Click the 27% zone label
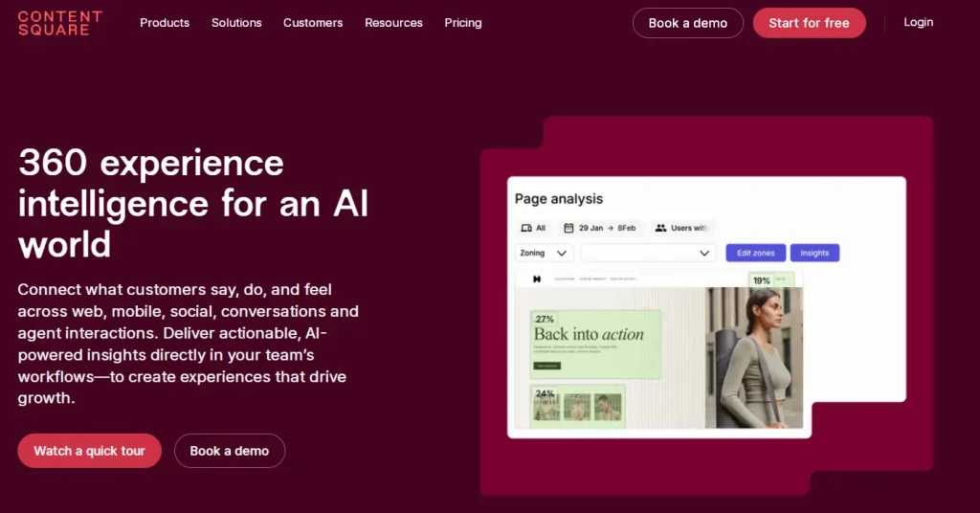 tap(545, 319)
